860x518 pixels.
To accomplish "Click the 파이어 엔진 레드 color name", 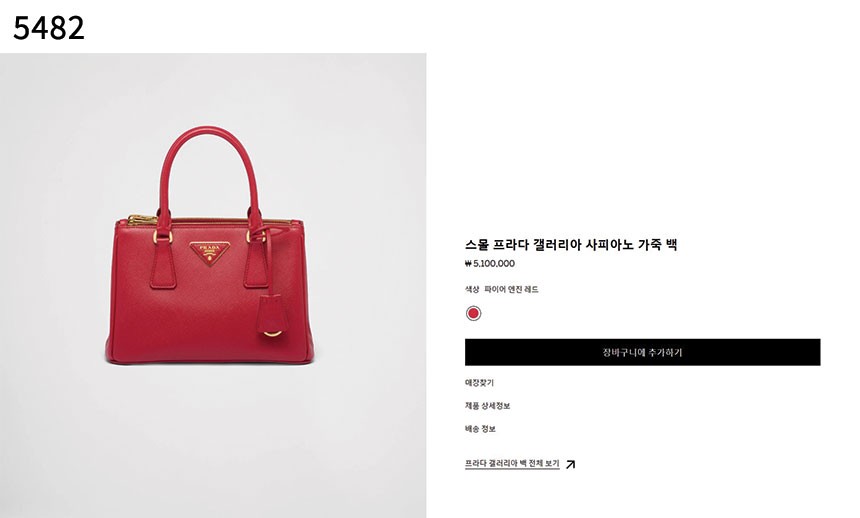I will coord(511,289).
